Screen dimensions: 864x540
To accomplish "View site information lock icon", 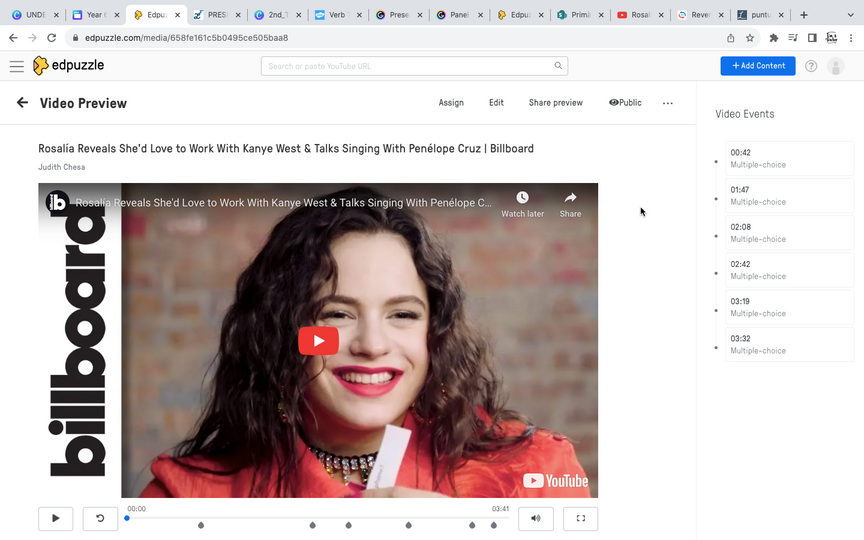I will tap(75, 37).
